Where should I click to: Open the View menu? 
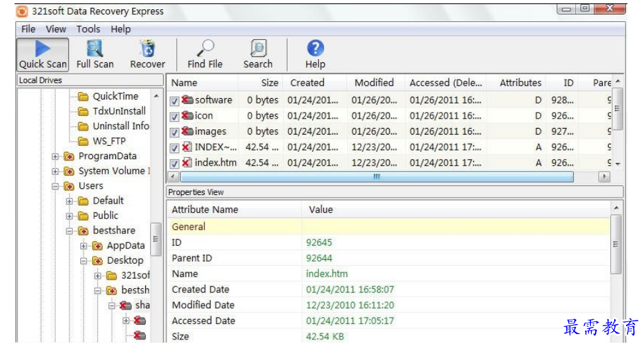pos(56,29)
